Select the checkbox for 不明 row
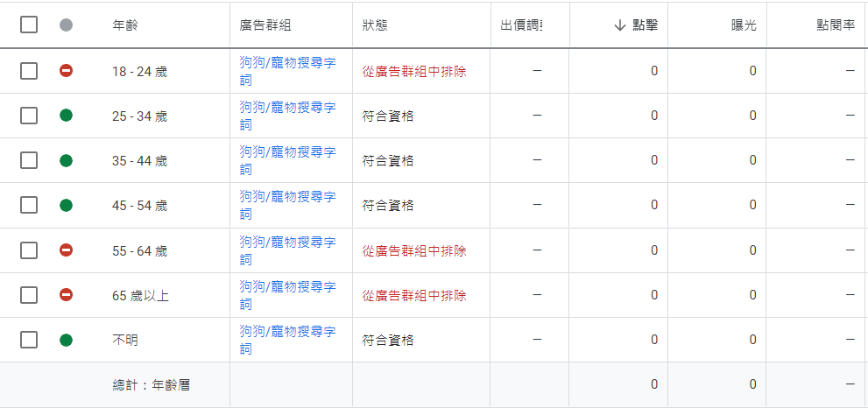The width and height of the screenshot is (868, 408). pos(29,340)
